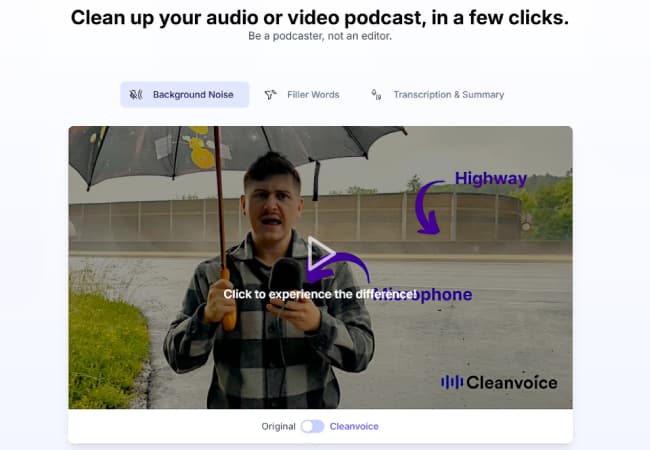Click "Click to experience the difference!" text
The image size is (650, 450).
point(319,294)
